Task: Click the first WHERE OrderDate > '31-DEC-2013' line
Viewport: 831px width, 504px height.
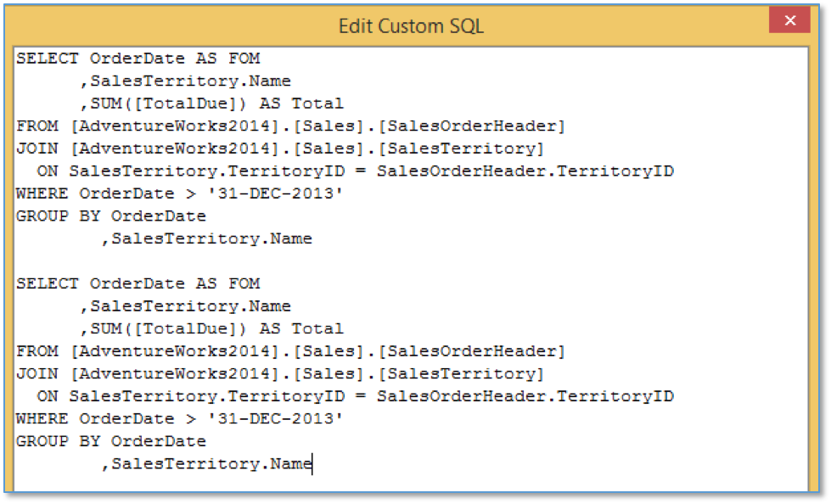Action: tap(180, 193)
